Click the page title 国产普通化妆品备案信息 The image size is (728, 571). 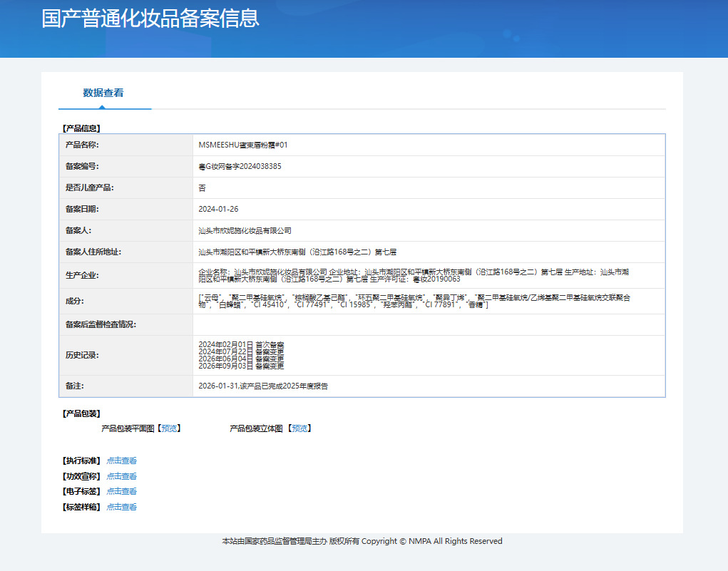pyautogui.click(x=150, y=19)
